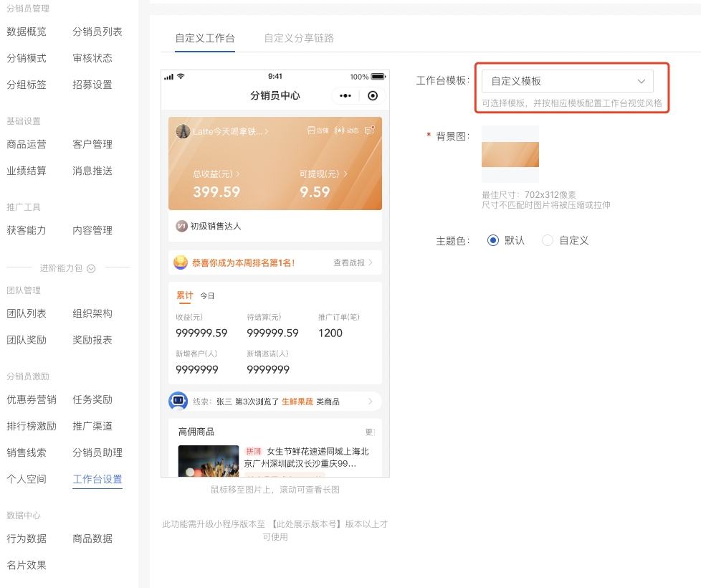Viewport: 701px width, 588px height.
Task: Click the 恭喜你成为本周排名第1名 banner text
Action: tap(243, 263)
